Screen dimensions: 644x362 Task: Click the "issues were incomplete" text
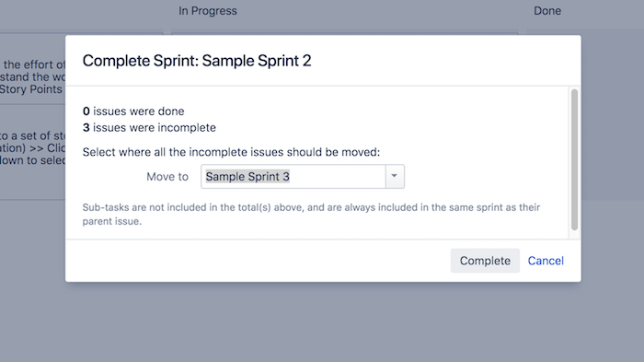pyautogui.click(x=154, y=127)
